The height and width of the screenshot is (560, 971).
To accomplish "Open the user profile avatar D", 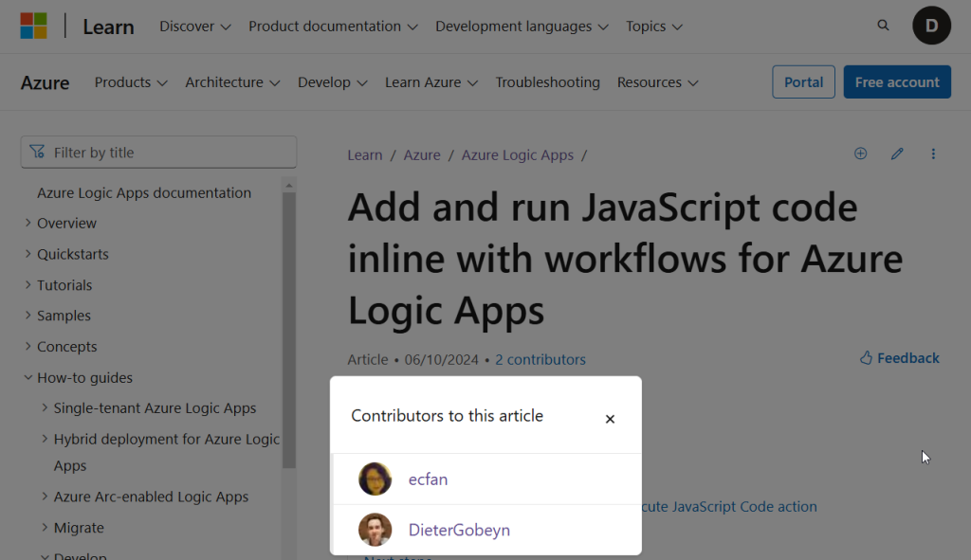I will (x=931, y=26).
